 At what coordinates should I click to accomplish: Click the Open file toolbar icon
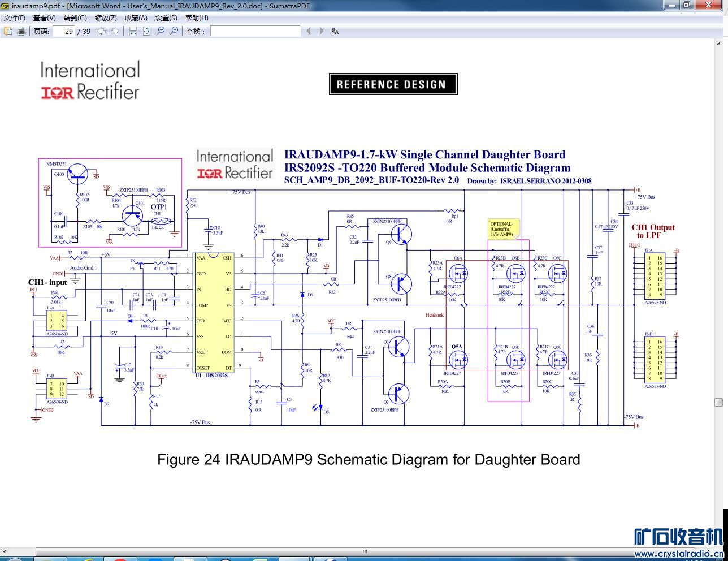click(8, 31)
